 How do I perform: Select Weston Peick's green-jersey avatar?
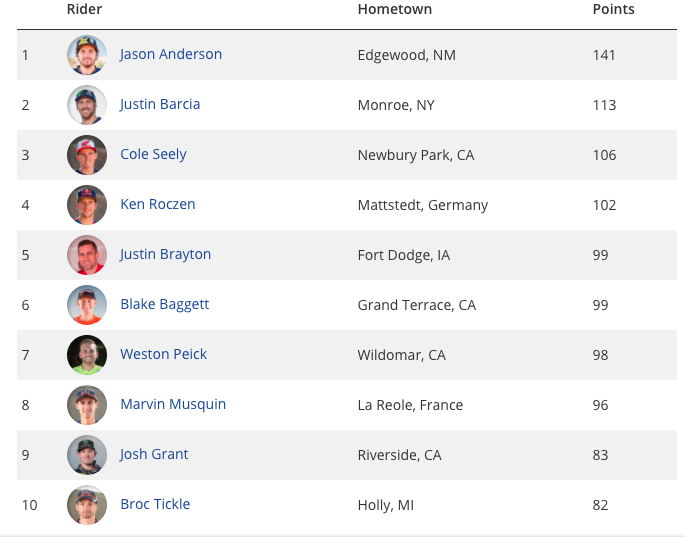(87, 354)
